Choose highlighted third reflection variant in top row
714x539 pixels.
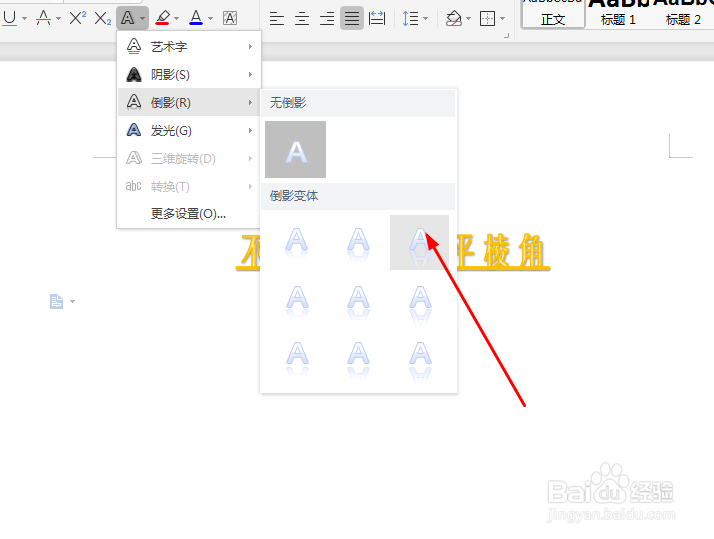pos(419,243)
